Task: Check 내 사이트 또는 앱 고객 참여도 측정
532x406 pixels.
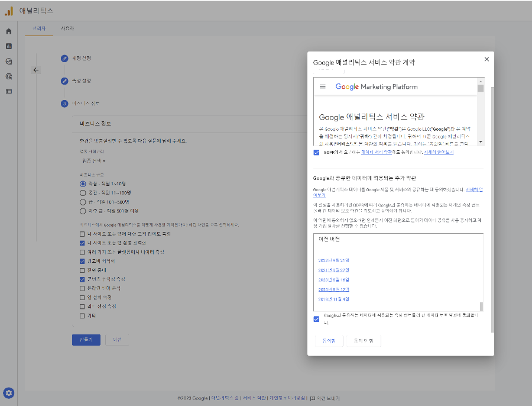Action: 82,234
